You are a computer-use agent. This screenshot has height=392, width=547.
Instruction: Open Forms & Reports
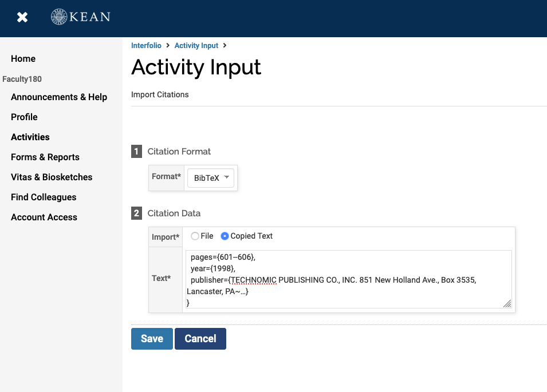point(45,157)
